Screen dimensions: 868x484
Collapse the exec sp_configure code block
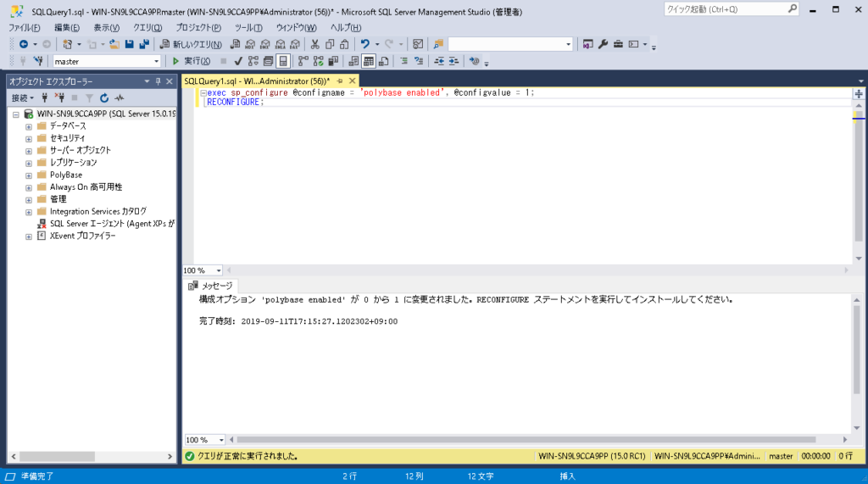[203, 92]
